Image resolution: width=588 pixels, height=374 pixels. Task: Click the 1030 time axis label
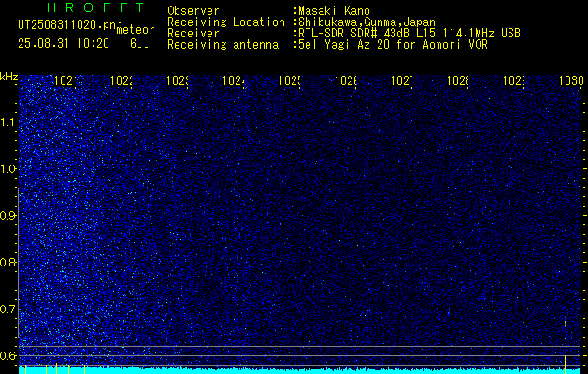571,80
